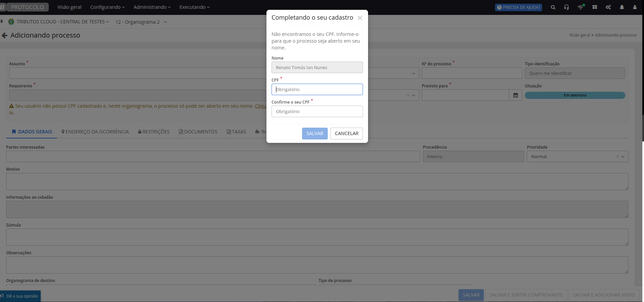Close the Completando o seu cadastro dialog
Screen dimensions: 644x302
(x=360, y=18)
